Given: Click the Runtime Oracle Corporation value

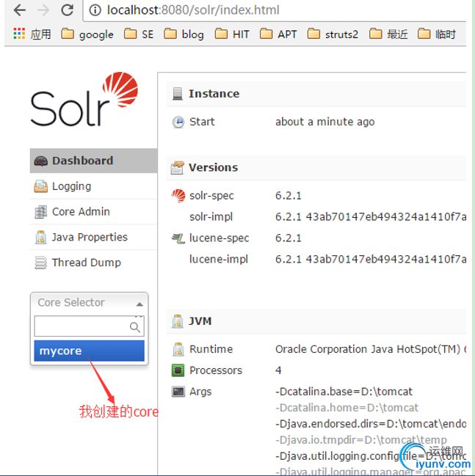Looking at the screenshot, I should coord(371,349).
